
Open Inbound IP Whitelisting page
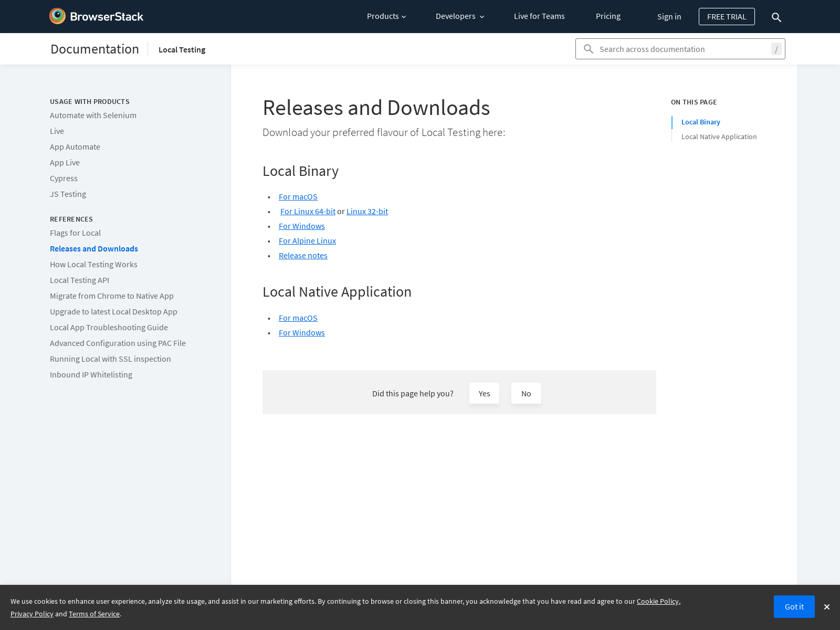(91, 375)
